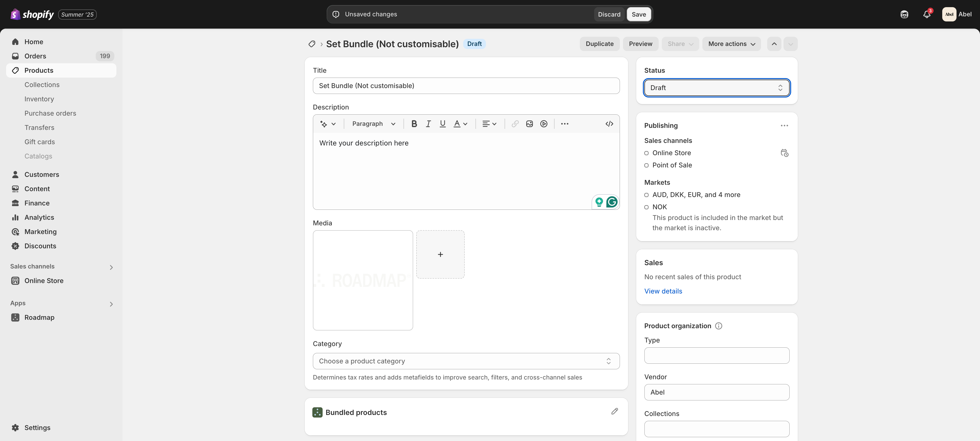The width and height of the screenshot is (980, 441).
Task: Insert image icon in description toolbar
Action: point(529,124)
